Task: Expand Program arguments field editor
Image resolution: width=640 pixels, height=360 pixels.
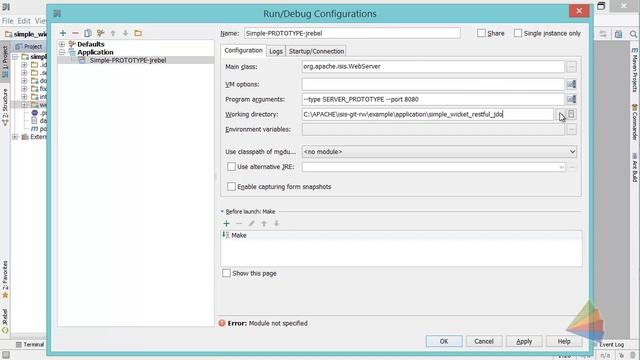Action: [571, 99]
